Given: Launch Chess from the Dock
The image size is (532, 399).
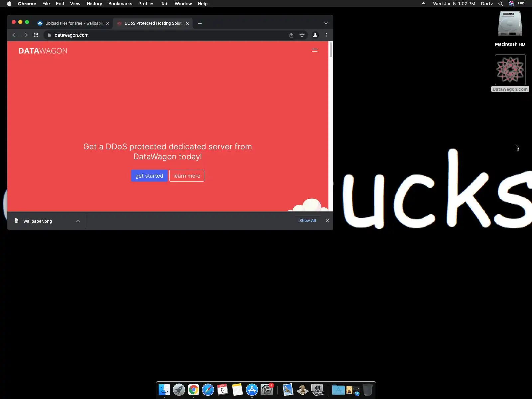Looking at the screenshot, I should coord(302,390).
